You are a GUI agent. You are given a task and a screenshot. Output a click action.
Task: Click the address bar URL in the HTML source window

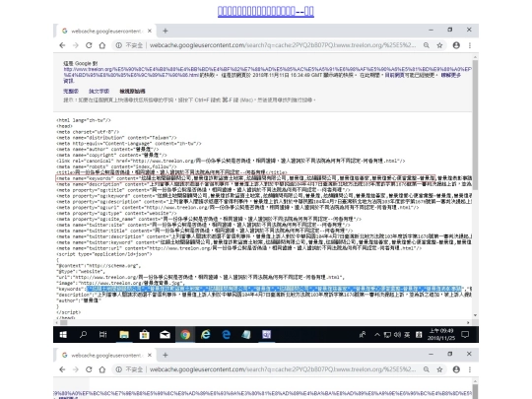pyautogui.click(x=283, y=45)
